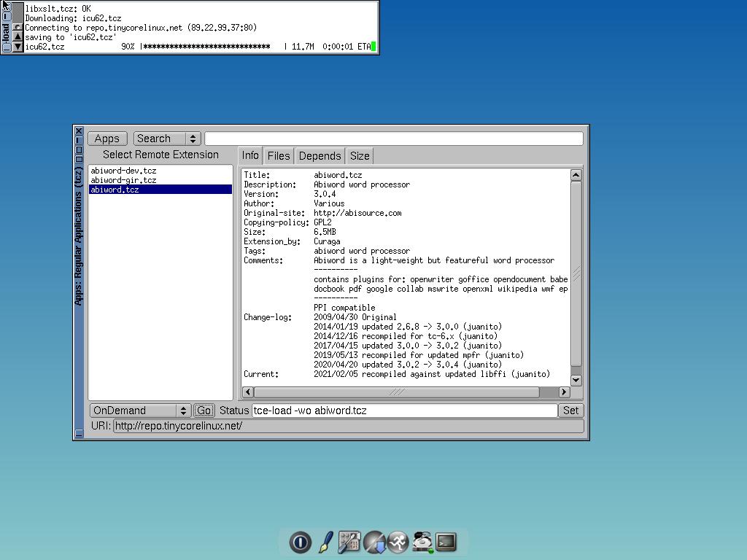
Task: Click the lower square button on the Apps title bar
Action: [79, 159]
